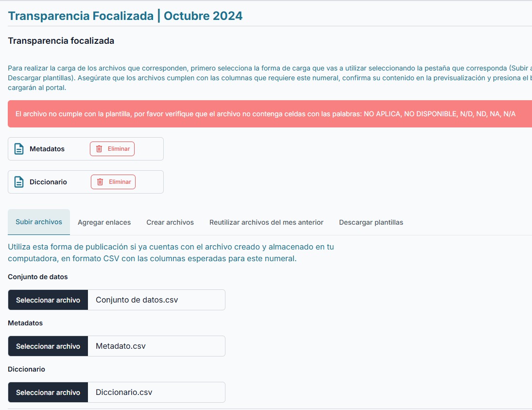
Task: Click the red template error alert banner
Action: (x=265, y=114)
